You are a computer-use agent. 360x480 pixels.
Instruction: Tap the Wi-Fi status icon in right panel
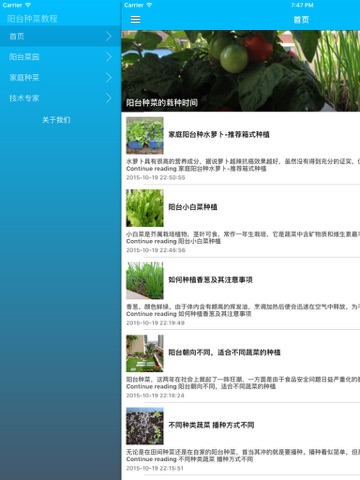tap(149, 5)
